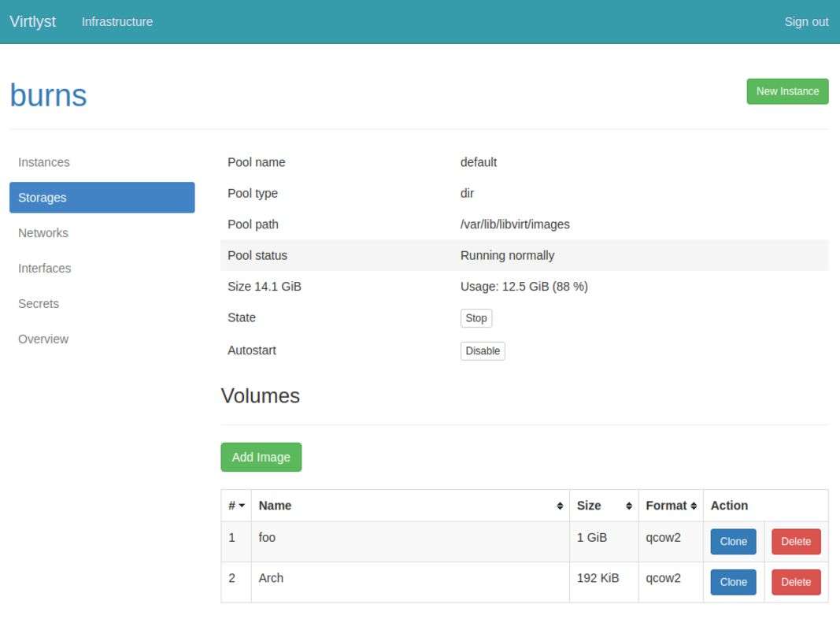Select Storages in the sidebar

pos(102,198)
